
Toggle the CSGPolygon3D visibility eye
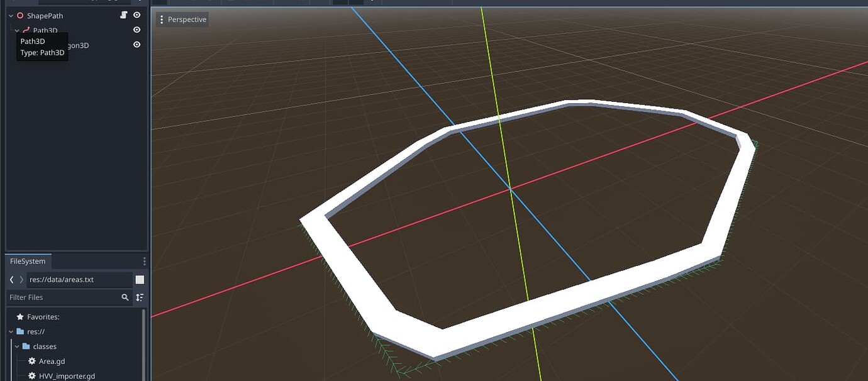(x=137, y=45)
